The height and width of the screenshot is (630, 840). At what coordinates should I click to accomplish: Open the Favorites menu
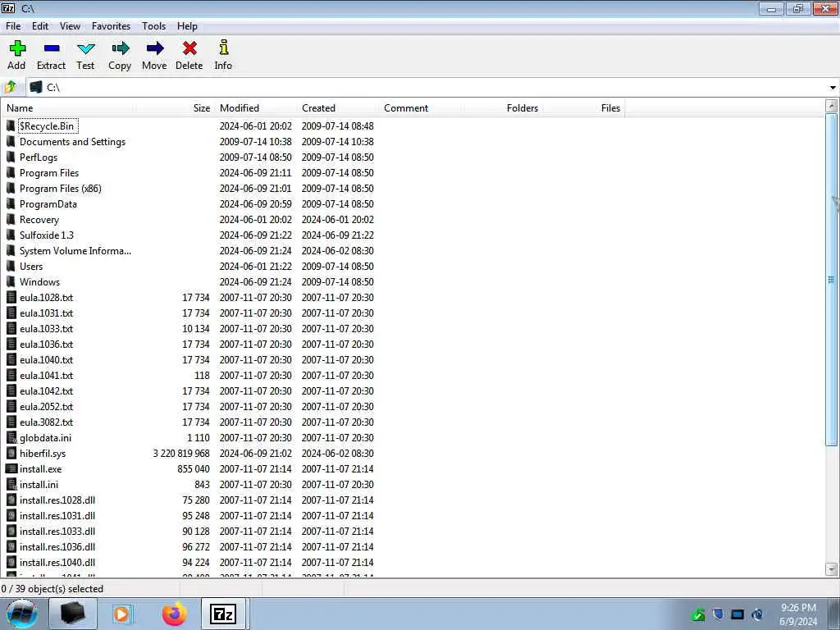click(111, 26)
